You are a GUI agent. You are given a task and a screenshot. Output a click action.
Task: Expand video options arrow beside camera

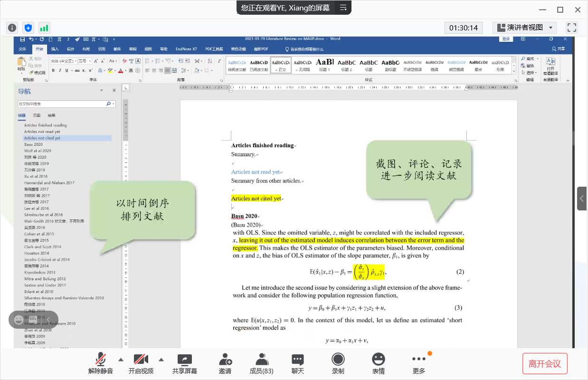161,360
